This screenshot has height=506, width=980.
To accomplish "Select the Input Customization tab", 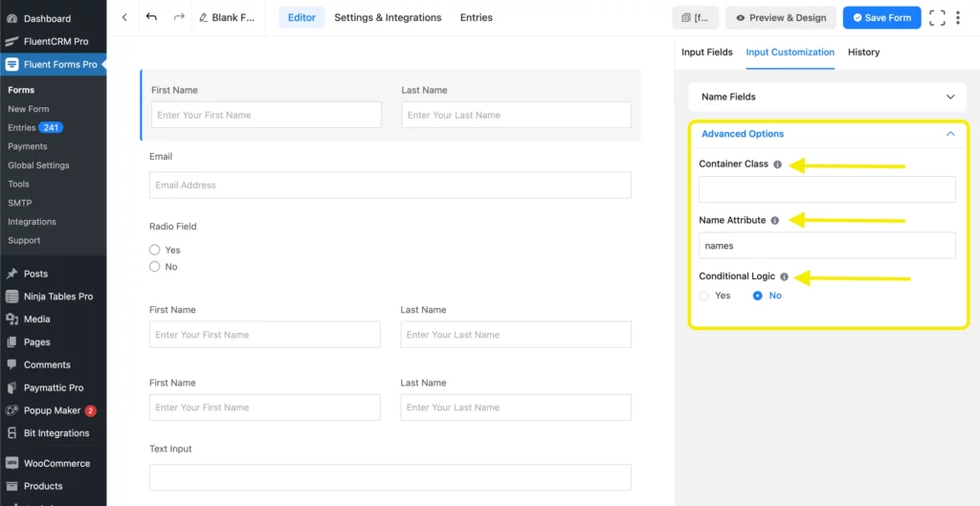I will click(790, 52).
